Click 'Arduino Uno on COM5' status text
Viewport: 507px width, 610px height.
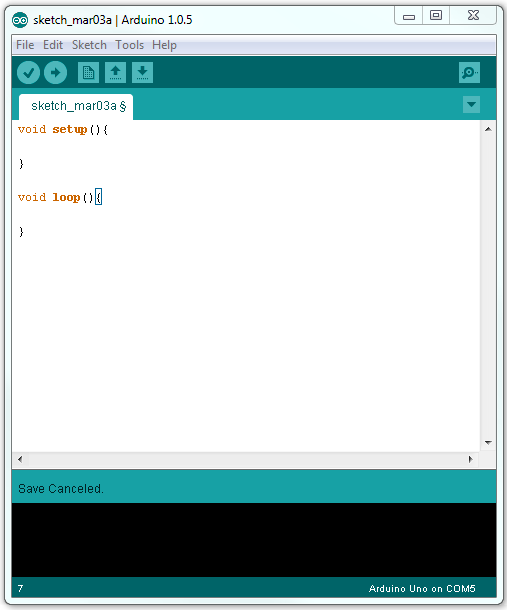coord(422,588)
